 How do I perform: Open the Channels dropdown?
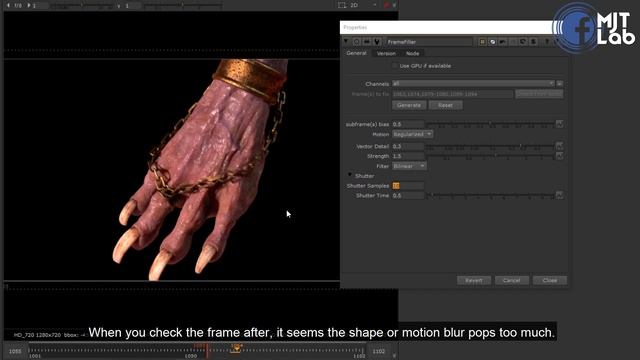point(473,84)
